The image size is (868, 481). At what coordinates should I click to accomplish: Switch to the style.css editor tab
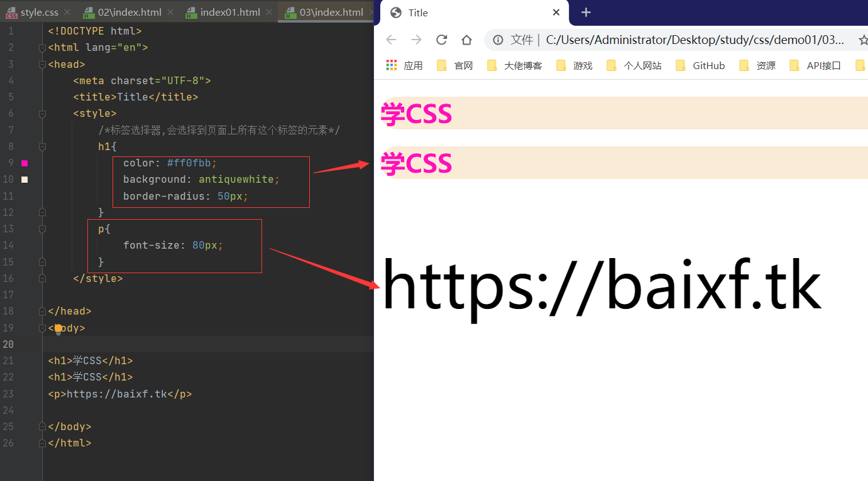click(39, 13)
